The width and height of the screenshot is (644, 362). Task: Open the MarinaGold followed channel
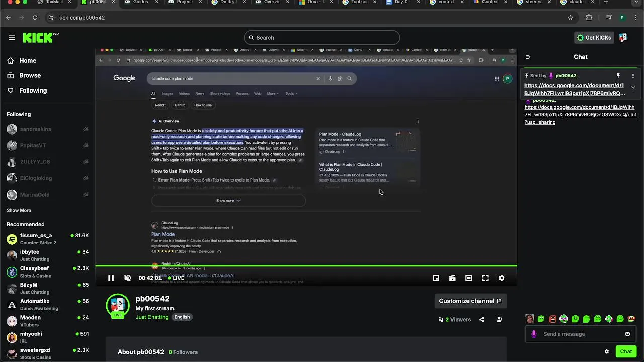47,195
